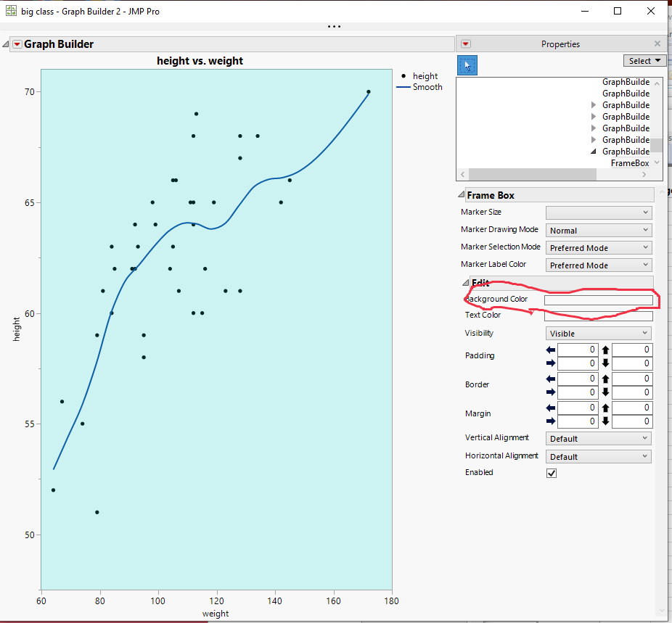
Task: Close the Properties panel
Action: [657, 44]
